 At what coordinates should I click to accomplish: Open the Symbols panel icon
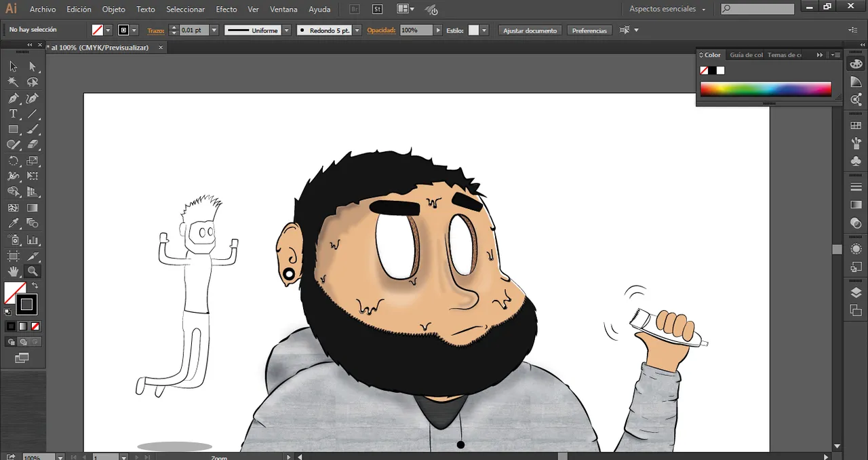coord(856,161)
